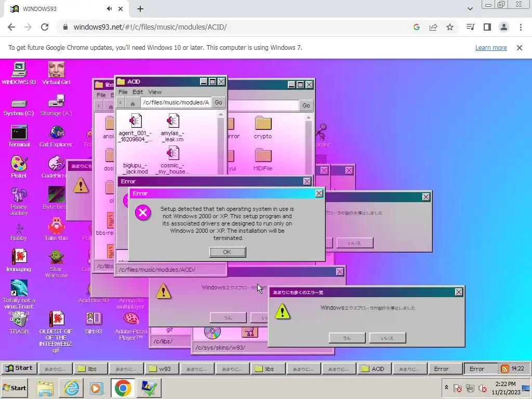Open the WINDOWS 93 desktop icon
The height and width of the screenshot is (399, 532).
pos(19,73)
